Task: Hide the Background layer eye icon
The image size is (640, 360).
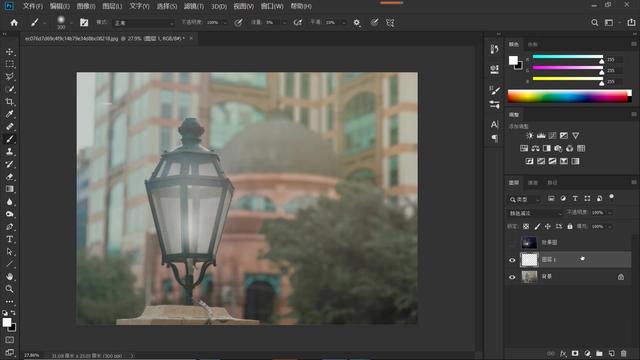Action: point(512,277)
